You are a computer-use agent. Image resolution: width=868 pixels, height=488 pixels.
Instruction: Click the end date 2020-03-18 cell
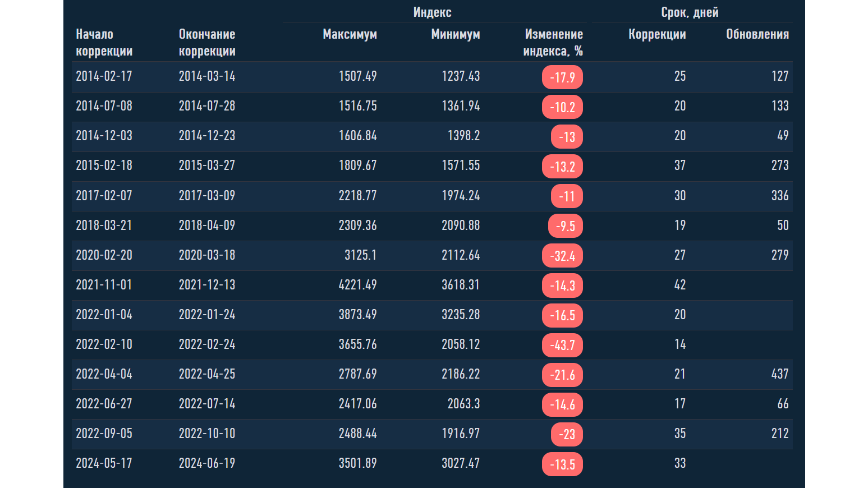tap(207, 255)
